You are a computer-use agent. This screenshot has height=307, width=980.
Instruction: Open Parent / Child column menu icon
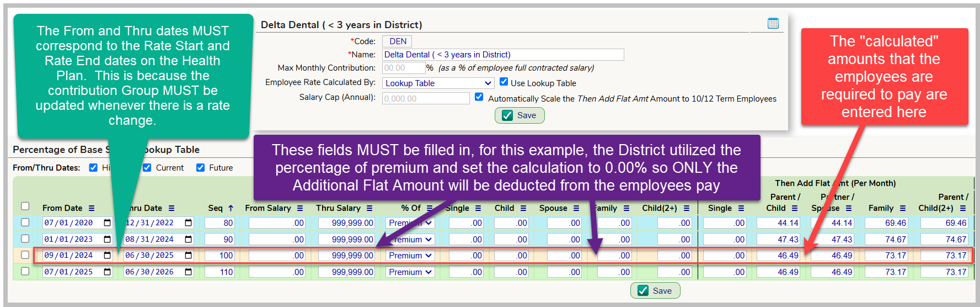coord(795,208)
